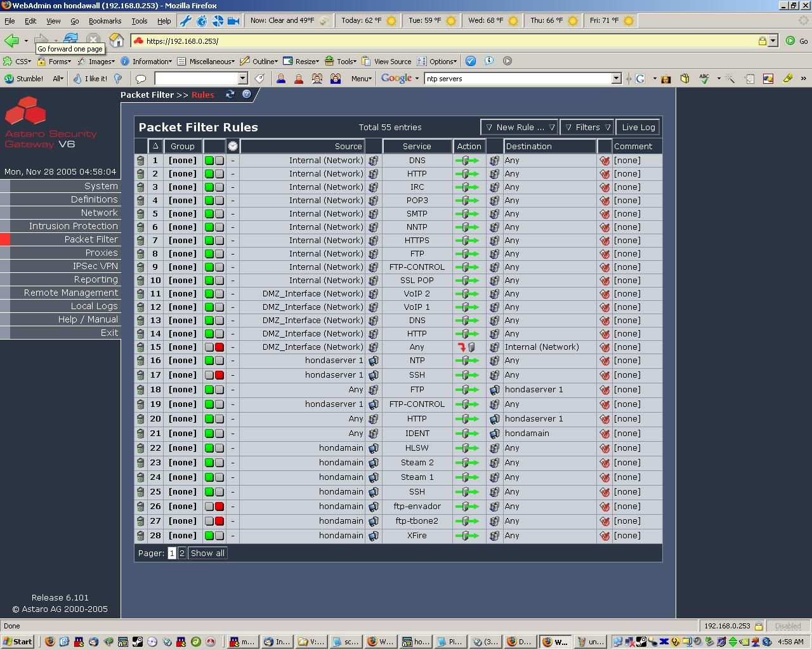Enable rule 17 via its red status light
The height and width of the screenshot is (650, 812).
click(219, 375)
